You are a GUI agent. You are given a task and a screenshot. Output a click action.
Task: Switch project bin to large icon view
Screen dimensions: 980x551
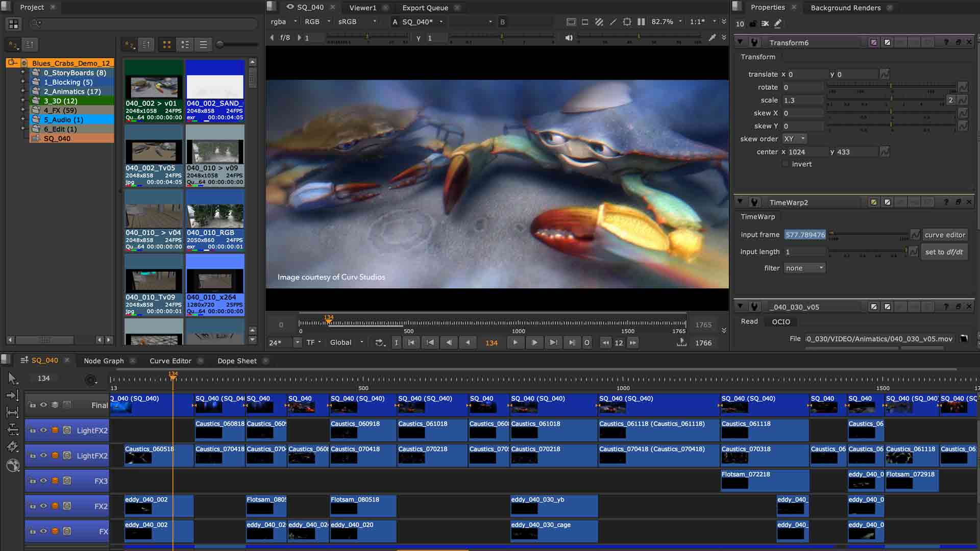click(166, 45)
